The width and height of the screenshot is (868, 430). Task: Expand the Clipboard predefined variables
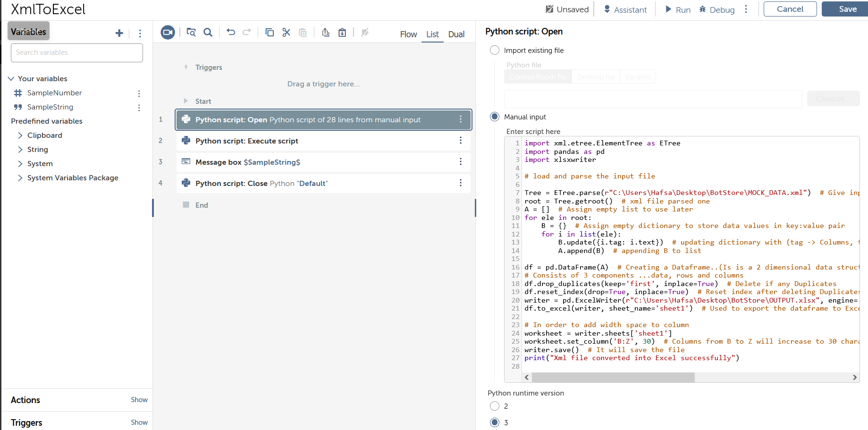click(20, 135)
